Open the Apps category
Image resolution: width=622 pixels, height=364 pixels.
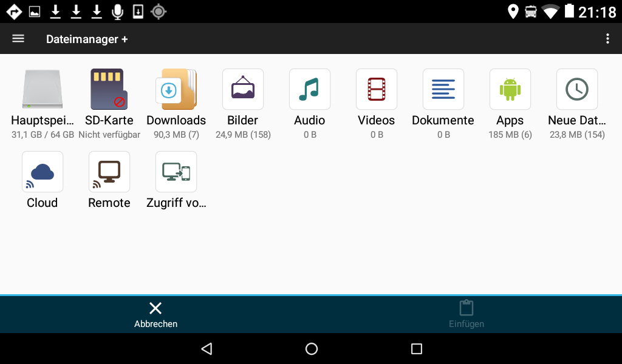click(510, 90)
